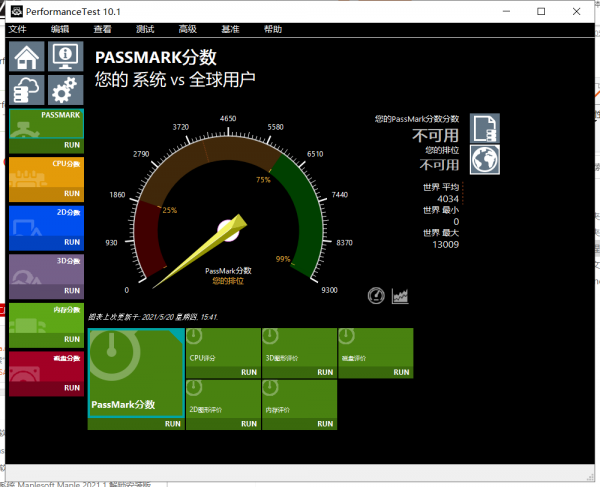Select the 3D graphics rating tile
Viewport: 600px width, 487px height.
click(300, 347)
